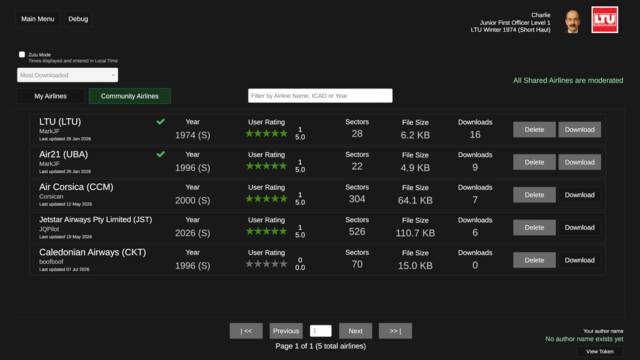Download the Jetstar Airways airline
This screenshot has width=640, height=360.
pos(580,227)
